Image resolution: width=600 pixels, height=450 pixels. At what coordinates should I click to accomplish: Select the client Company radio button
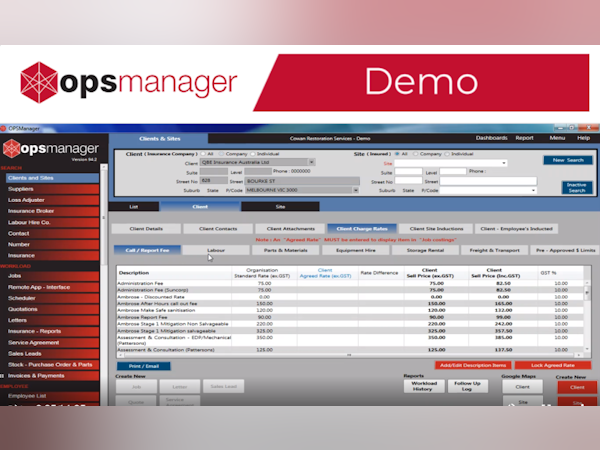(x=221, y=154)
